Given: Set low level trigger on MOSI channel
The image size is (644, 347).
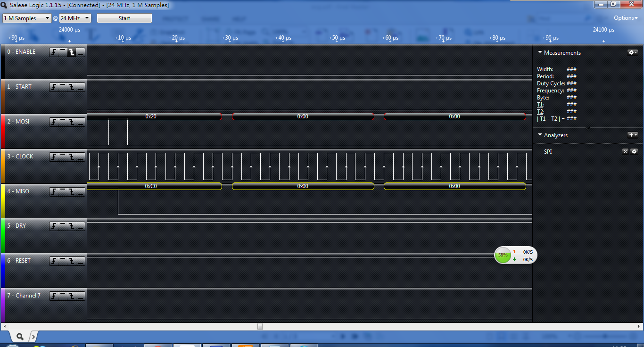Looking at the screenshot, I should (81, 122).
